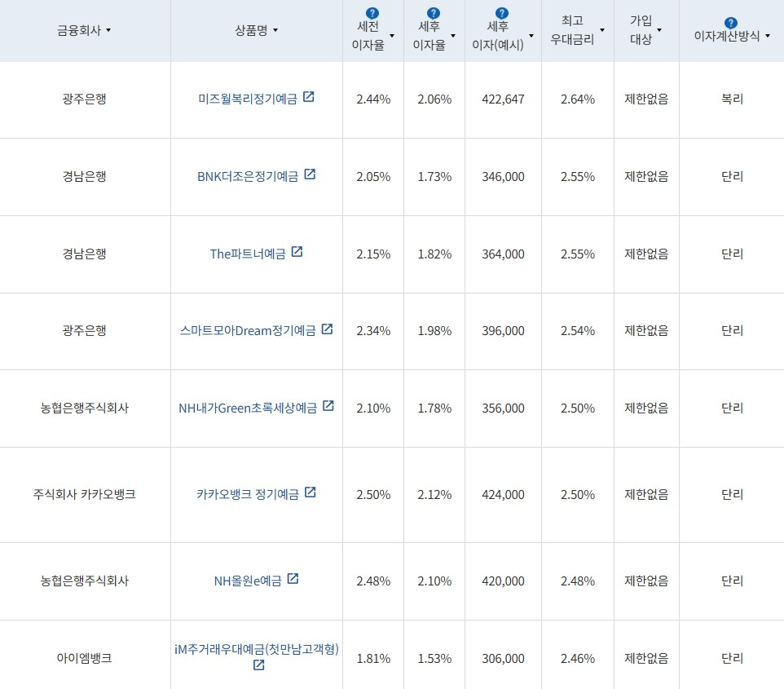The image size is (784, 689).
Task: Open sort dropdown on 최고 우대금리 column
Action: (x=602, y=30)
